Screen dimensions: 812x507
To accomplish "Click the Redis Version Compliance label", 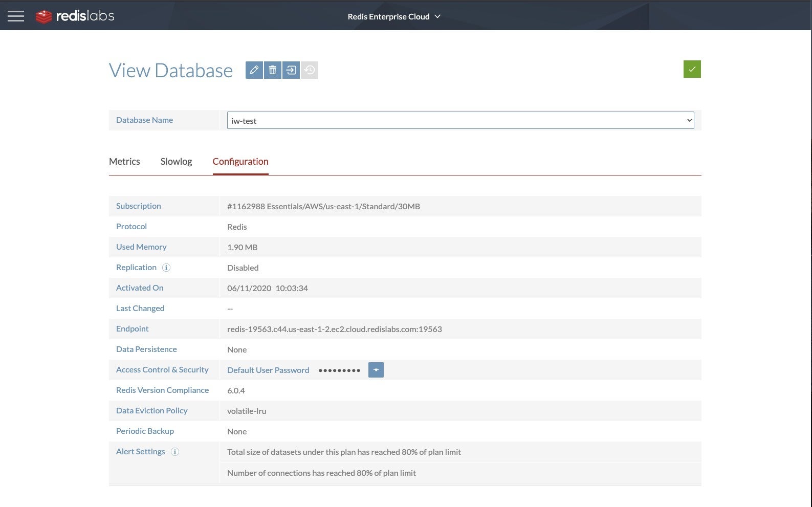I will [x=162, y=390].
